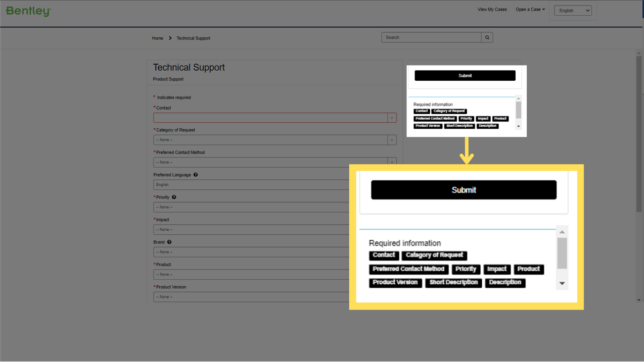
Task: Click the small black Submit button
Action: click(x=465, y=76)
